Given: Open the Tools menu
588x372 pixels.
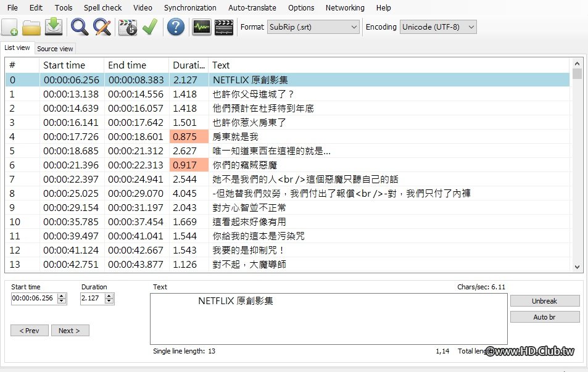Looking at the screenshot, I should coord(64,7).
